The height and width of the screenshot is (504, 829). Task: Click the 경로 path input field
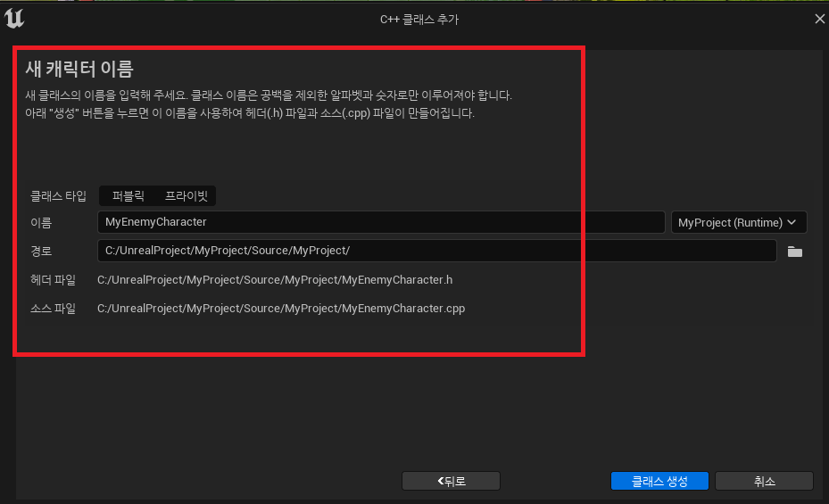click(x=436, y=251)
